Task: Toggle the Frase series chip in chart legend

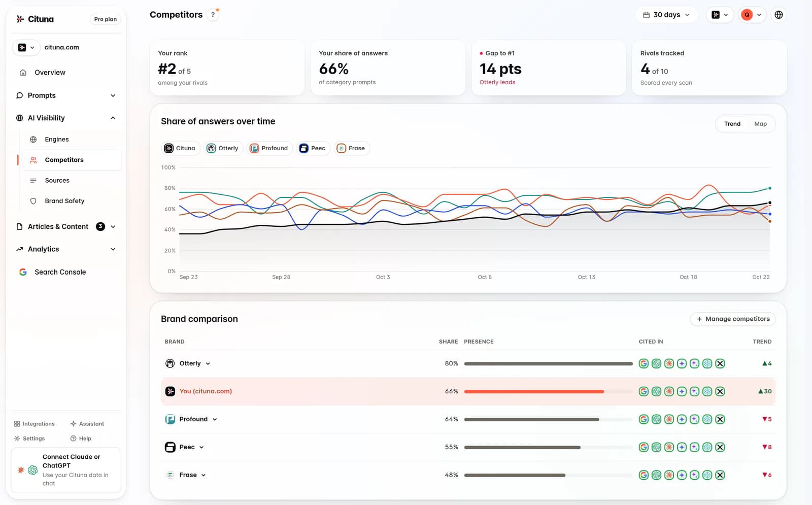Action: click(352, 148)
